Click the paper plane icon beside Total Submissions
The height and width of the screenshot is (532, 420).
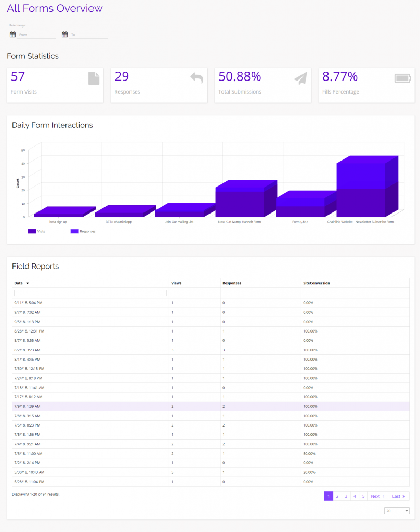301,78
